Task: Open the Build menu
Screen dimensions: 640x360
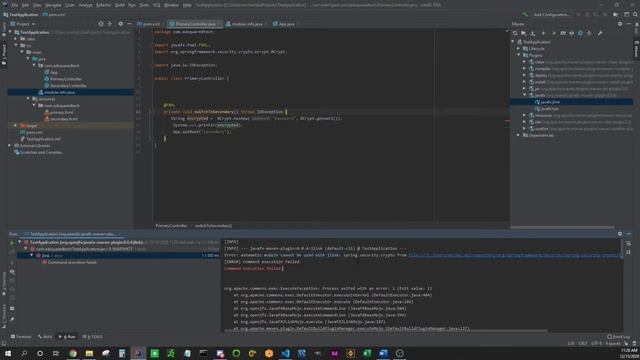Action: click(120, 5)
